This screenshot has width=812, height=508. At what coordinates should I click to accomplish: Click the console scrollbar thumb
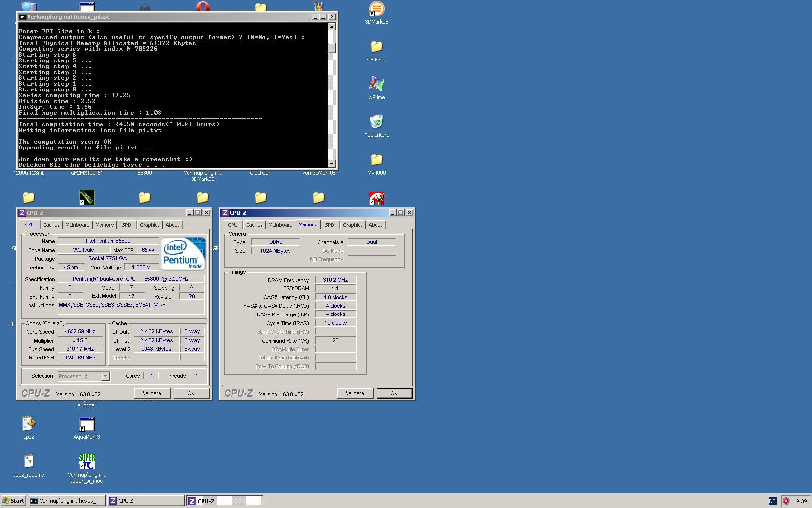[332, 48]
